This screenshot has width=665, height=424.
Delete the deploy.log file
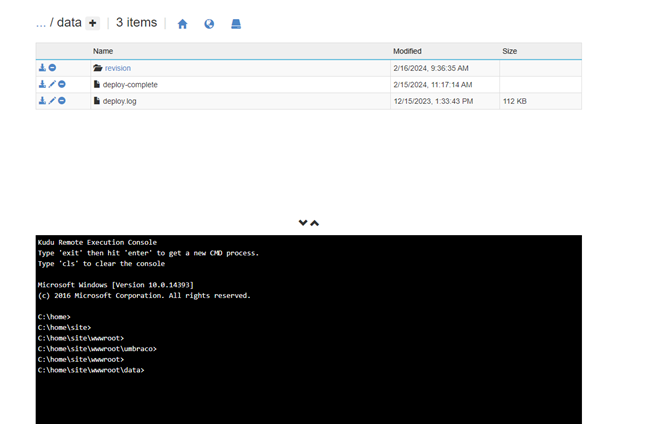click(x=62, y=101)
